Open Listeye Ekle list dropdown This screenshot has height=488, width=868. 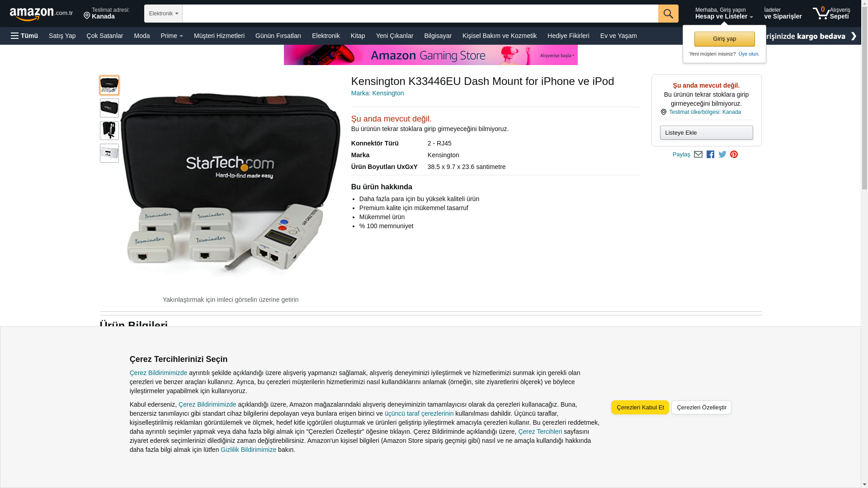(x=706, y=132)
